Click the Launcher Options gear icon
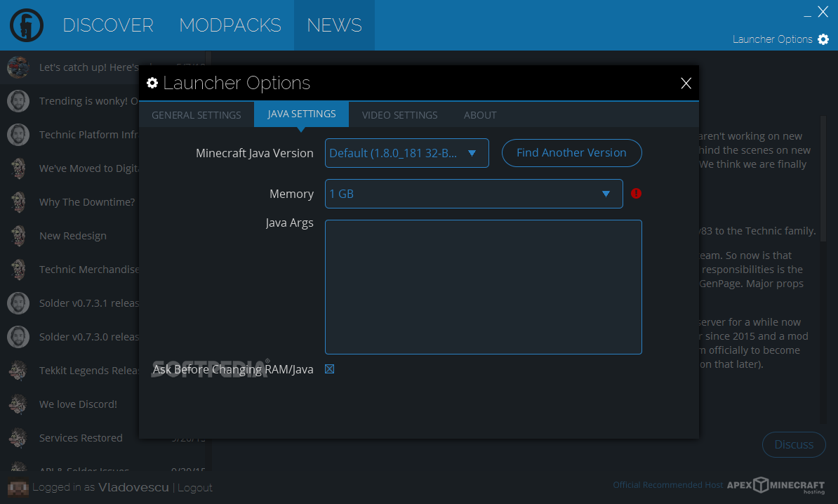This screenshot has width=838, height=504. (x=823, y=39)
